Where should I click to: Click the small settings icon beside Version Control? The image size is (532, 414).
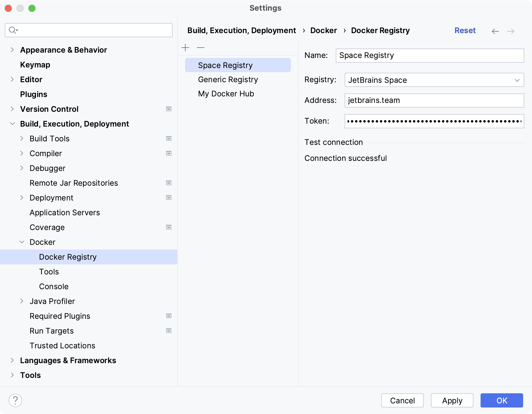(x=168, y=109)
